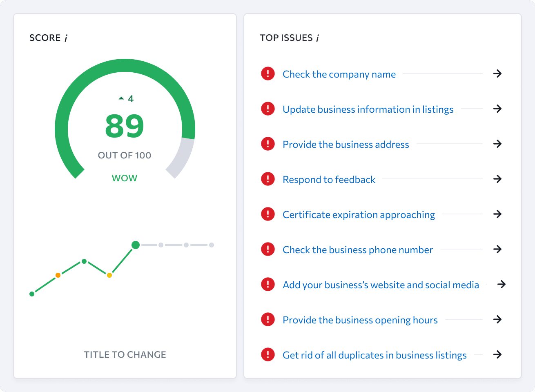Open Respond to feedback issue link
Screen dimensions: 535x392
point(329,180)
